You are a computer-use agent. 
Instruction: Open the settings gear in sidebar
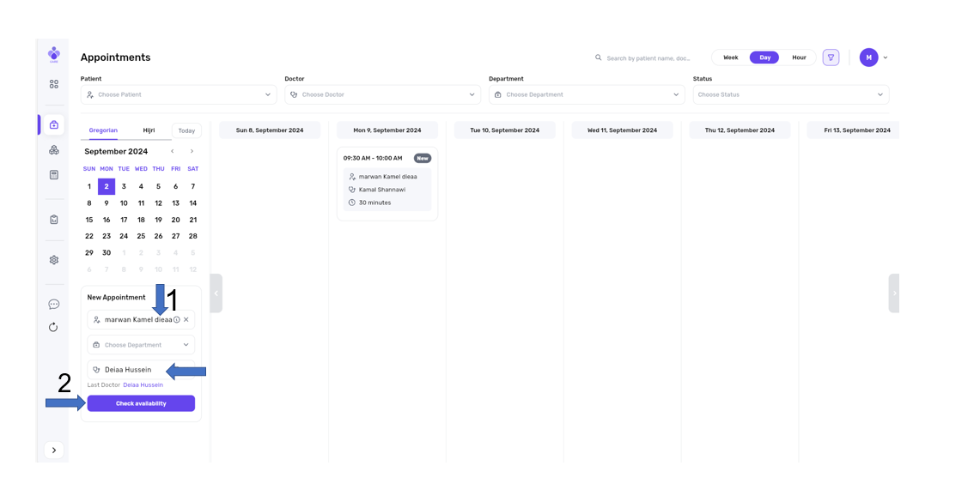pyautogui.click(x=54, y=260)
